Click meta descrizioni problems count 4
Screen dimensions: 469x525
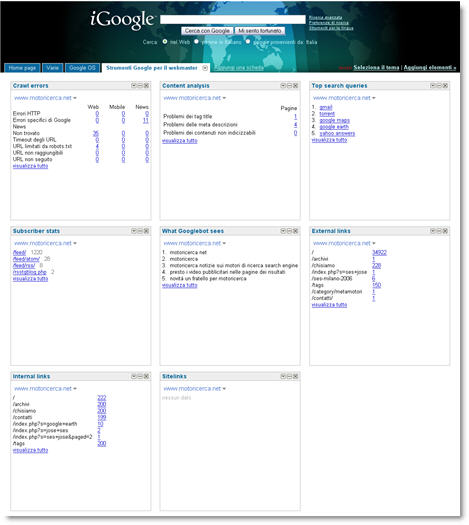tap(295, 125)
